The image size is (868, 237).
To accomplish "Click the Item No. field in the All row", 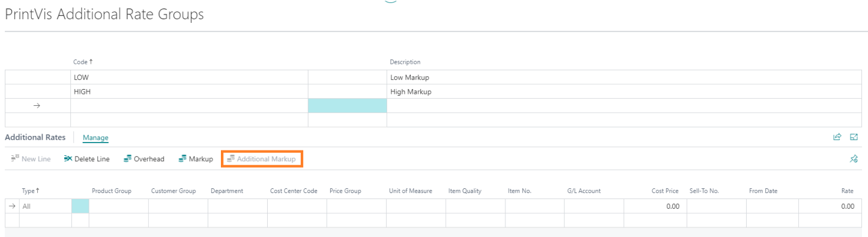I will [x=535, y=206].
